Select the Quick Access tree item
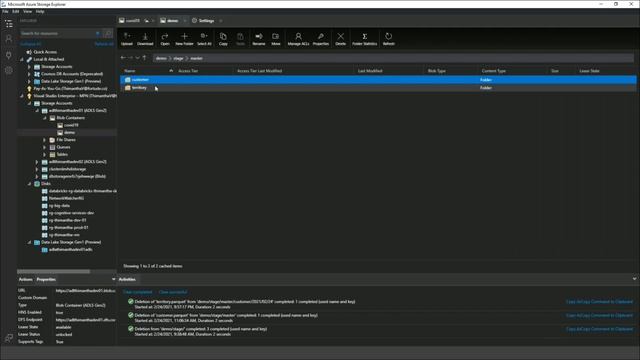640x360 pixels. pos(45,52)
